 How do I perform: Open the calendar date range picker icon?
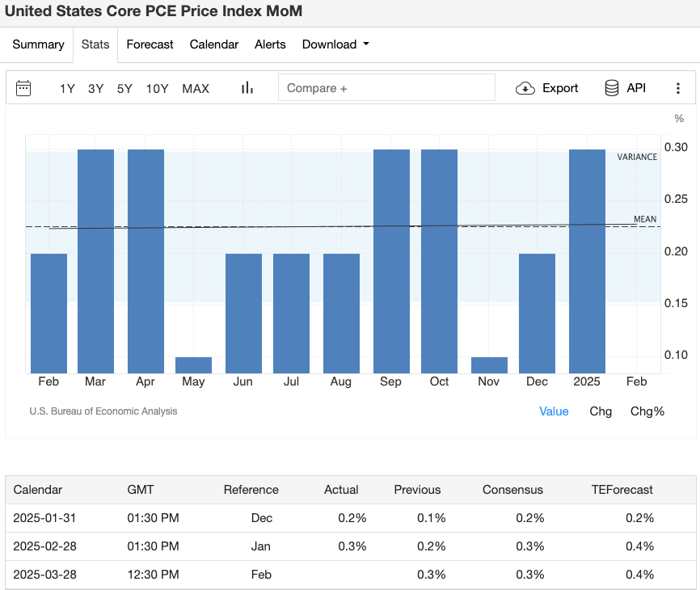pos(23,87)
